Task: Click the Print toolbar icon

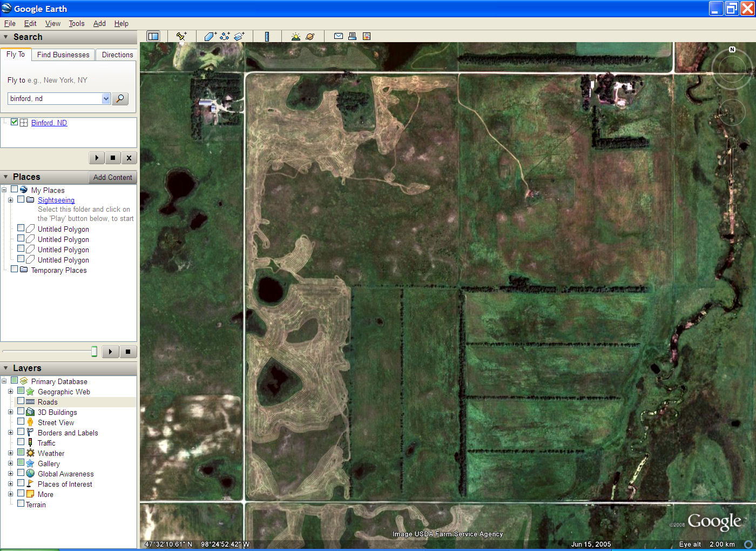Action: [352, 36]
